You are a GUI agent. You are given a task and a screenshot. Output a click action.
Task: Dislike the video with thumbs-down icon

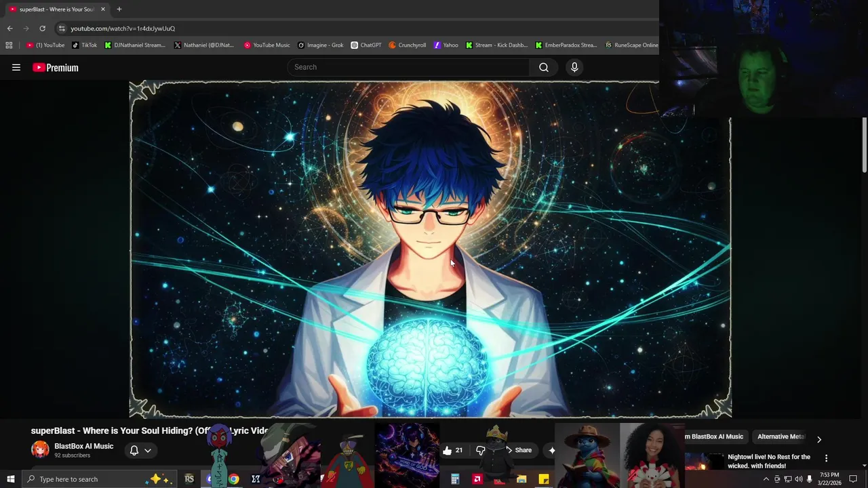481,450
